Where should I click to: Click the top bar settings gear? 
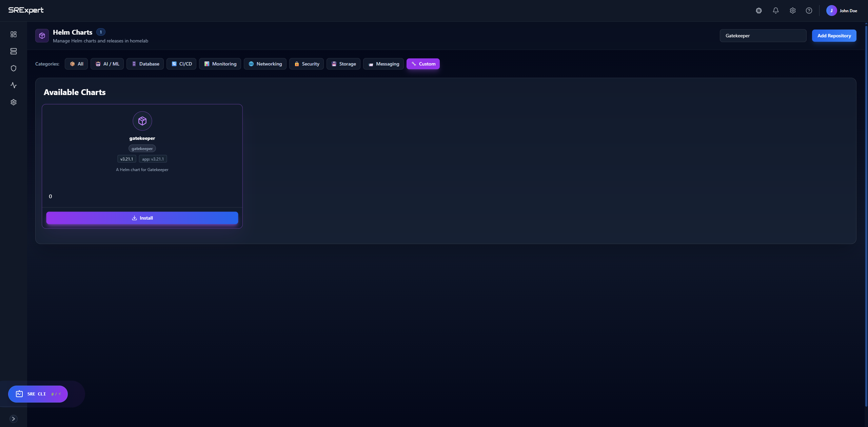792,11
